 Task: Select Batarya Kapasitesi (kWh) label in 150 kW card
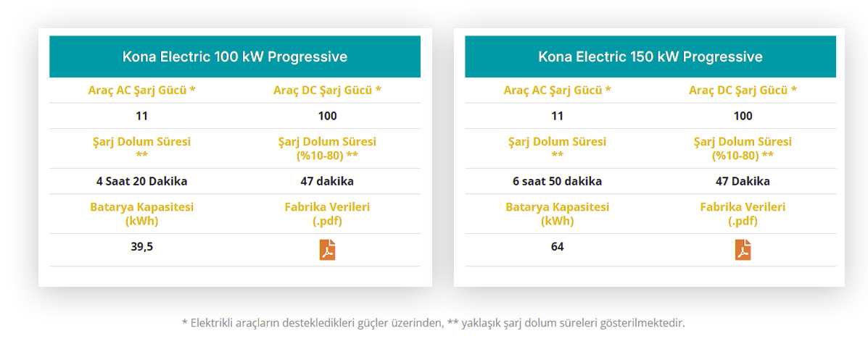point(558,214)
